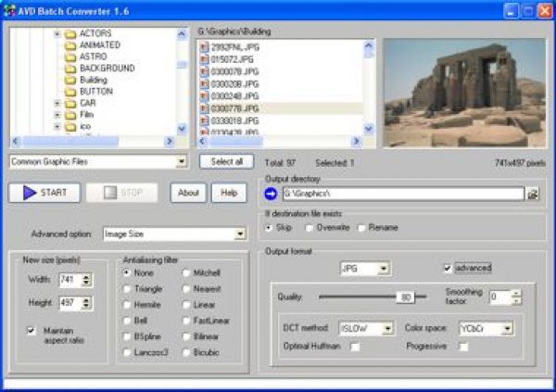Click the ACTORS folder icon
556x392 pixels.
click(70, 33)
